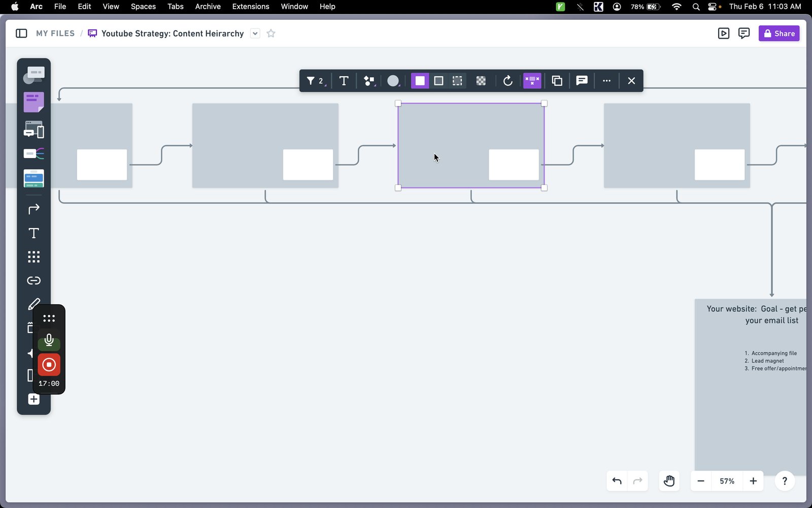Add a comment from the floating toolbar
812x508 pixels.
pyautogui.click(x=582, y=81)
